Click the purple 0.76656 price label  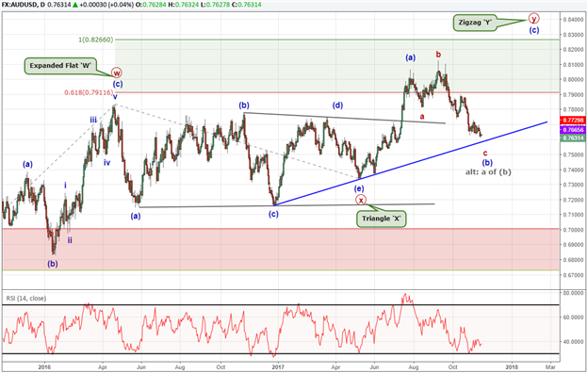point(573,130)
